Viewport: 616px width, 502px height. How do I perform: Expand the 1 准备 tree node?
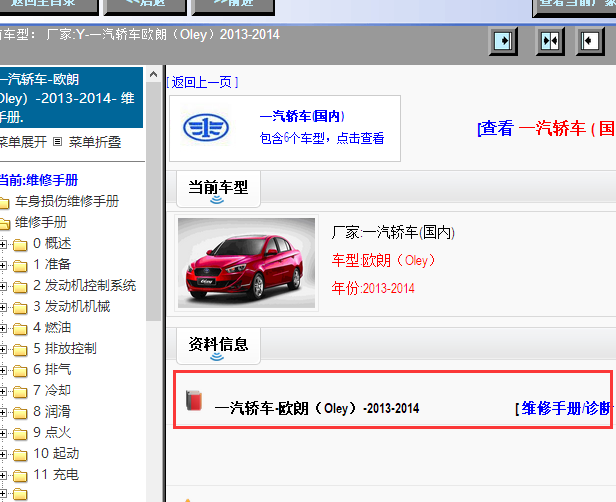(x=3, y=265)
